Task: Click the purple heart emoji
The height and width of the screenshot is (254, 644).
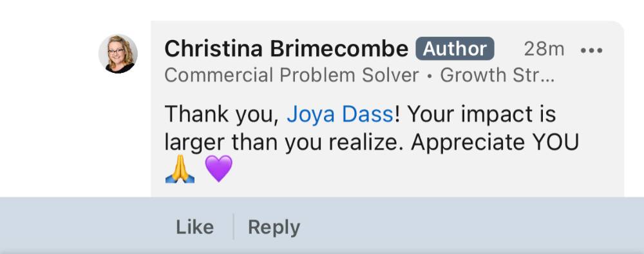Action: point(219,168)
